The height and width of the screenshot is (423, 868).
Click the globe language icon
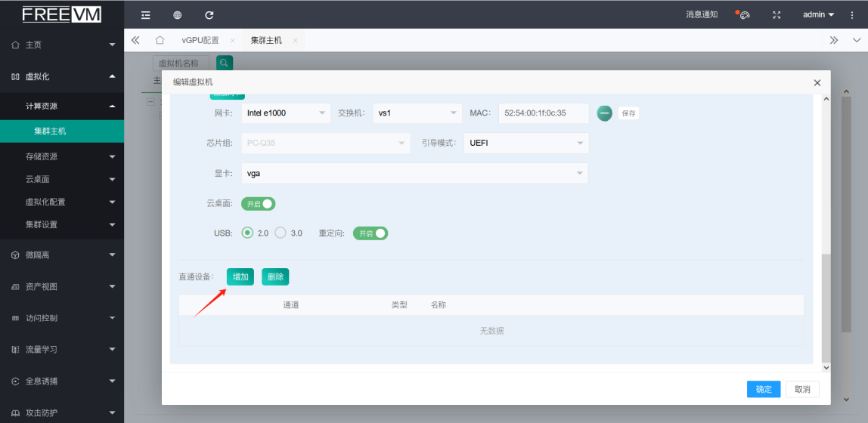pos(178,15)
